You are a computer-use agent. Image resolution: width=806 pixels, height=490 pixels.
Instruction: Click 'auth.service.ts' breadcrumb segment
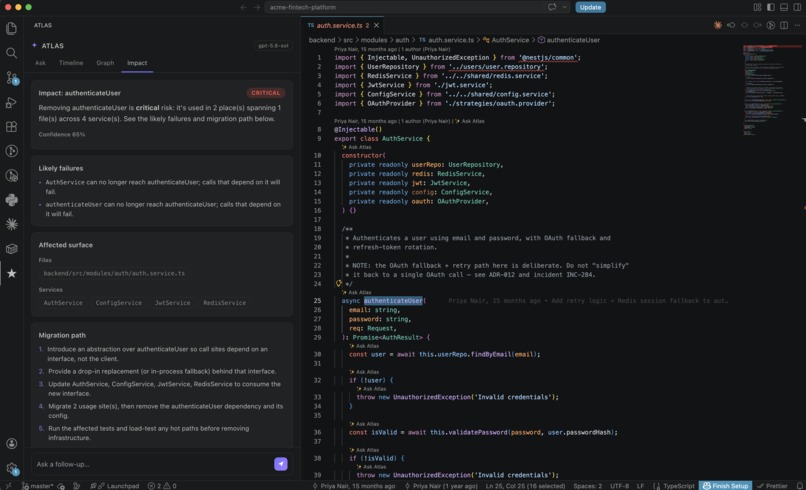coord(451,40)
